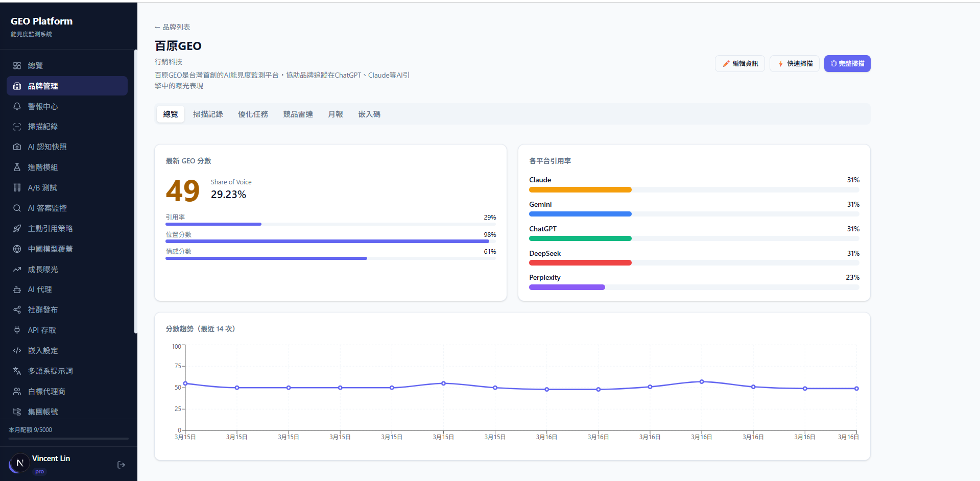Click the bell icon for 警報中心
Viewport: 980px width, 481px height.
click(x=17, y=106)
